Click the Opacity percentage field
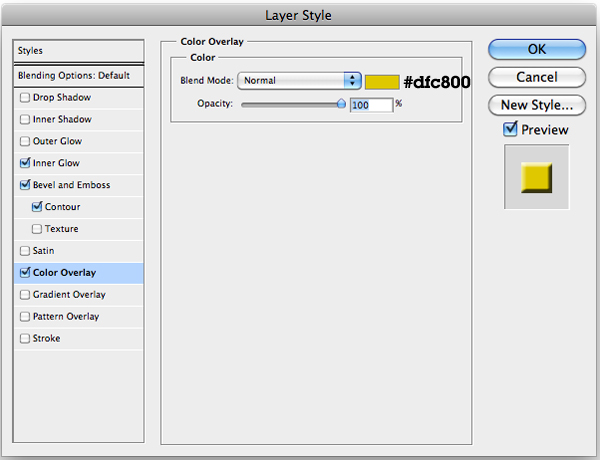 (371, 105)
